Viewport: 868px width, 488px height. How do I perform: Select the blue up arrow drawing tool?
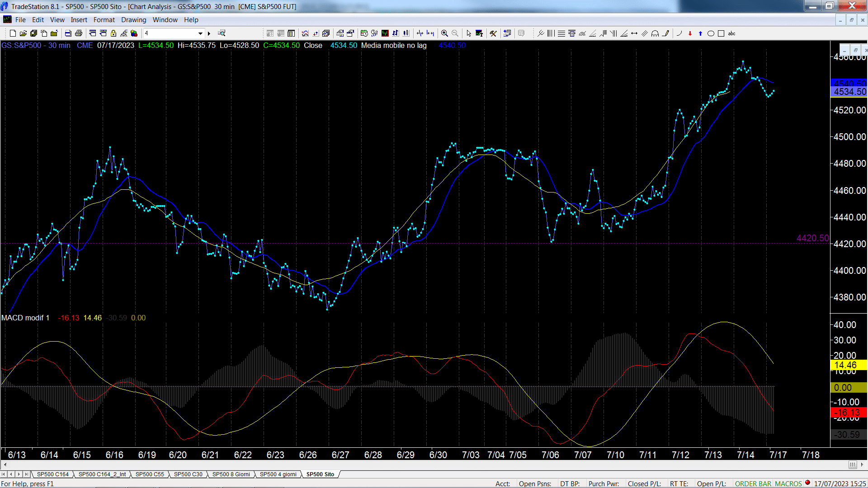700,33
